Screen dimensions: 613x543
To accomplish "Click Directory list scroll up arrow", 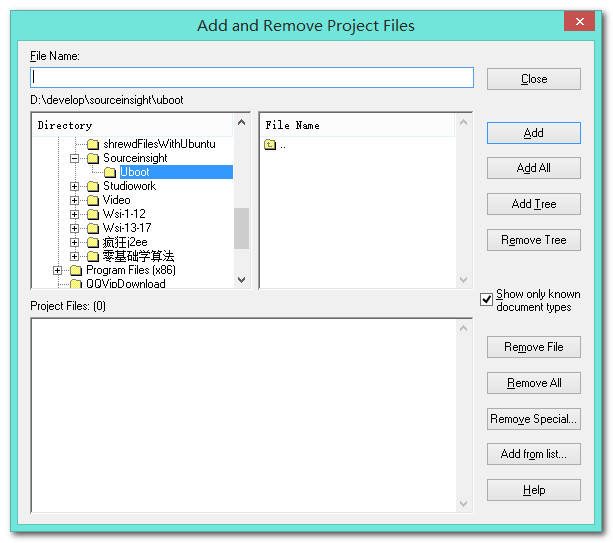I will [x=242, y=122].
